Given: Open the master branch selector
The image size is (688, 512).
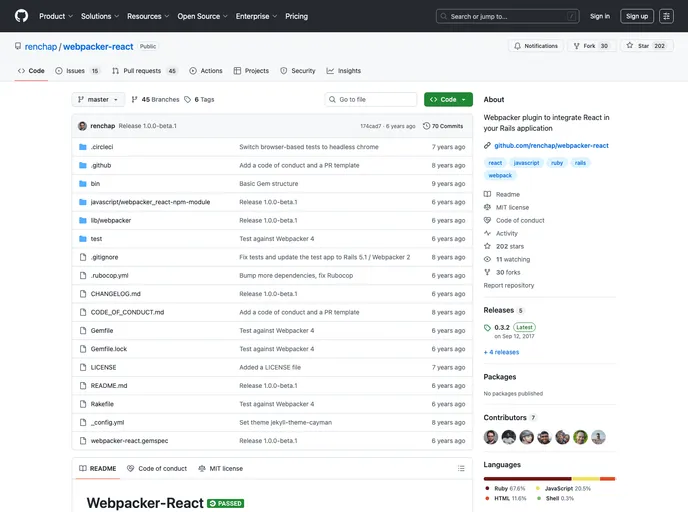Looking at the screenshot, I should point(98,100).
